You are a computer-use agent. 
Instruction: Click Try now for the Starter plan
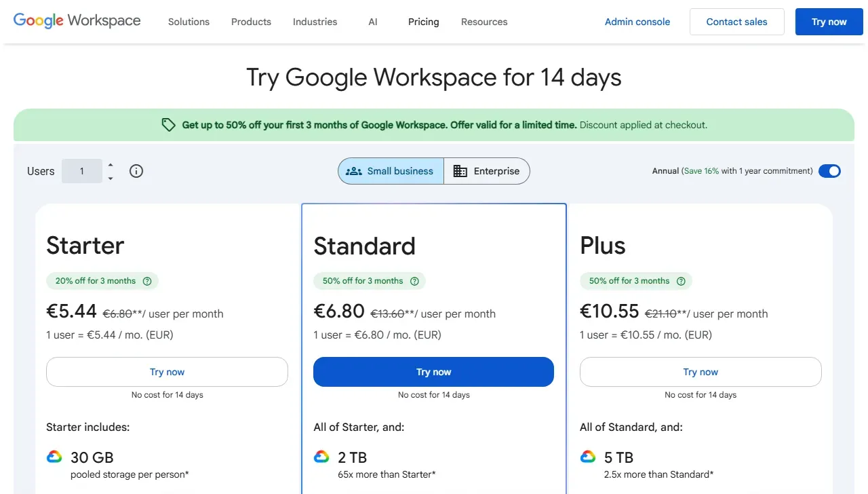tap(167, 372)
